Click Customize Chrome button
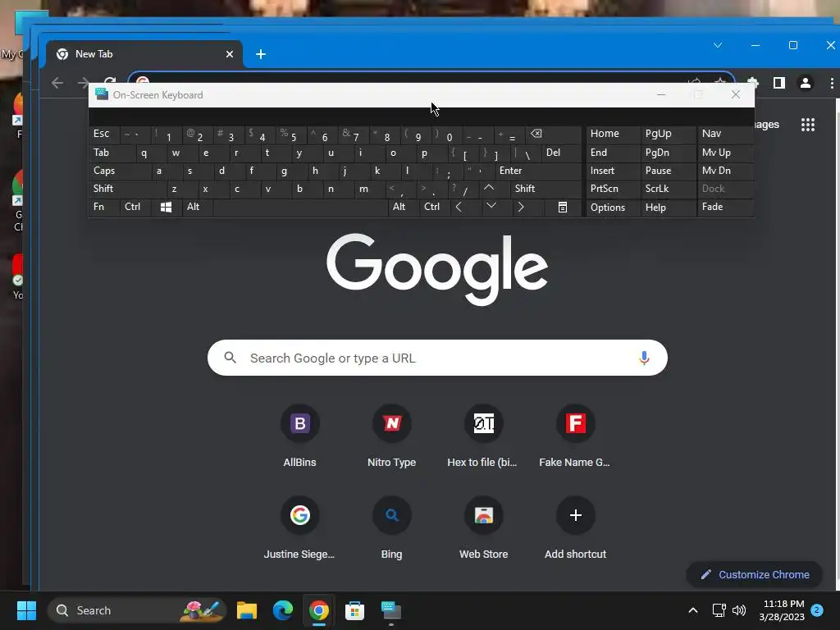The width and height of the screenshot is (840, 630). pos(755,575)
